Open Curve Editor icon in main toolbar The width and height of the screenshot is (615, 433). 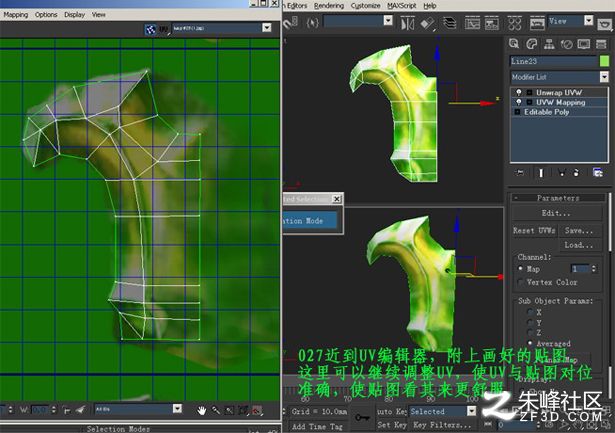[472, 24]
